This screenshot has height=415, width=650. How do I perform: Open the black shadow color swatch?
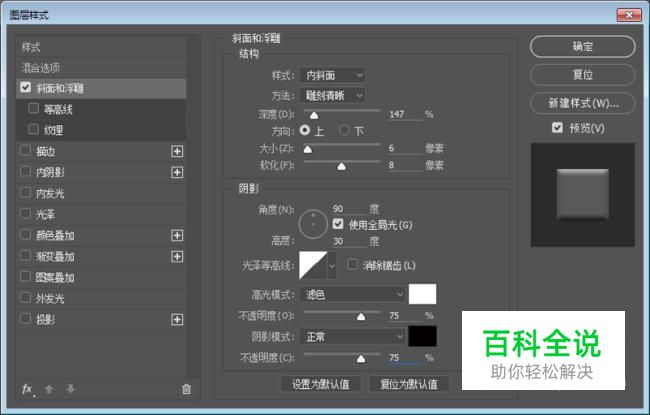(422, 336)
